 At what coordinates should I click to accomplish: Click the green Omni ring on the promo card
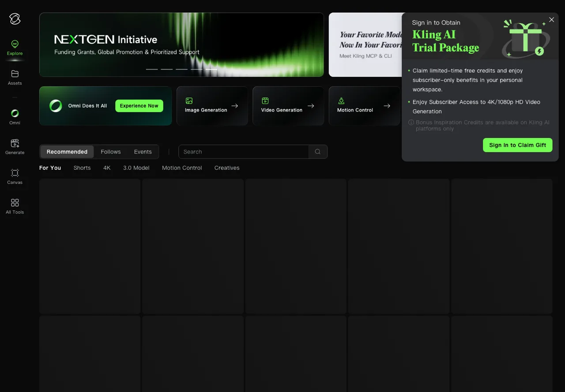point(56,106)
